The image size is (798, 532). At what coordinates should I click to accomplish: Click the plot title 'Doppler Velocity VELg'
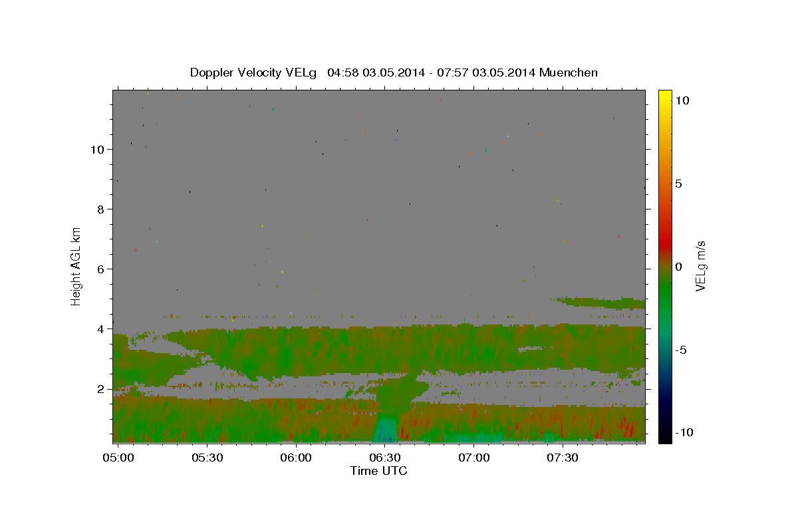(255, 72)
